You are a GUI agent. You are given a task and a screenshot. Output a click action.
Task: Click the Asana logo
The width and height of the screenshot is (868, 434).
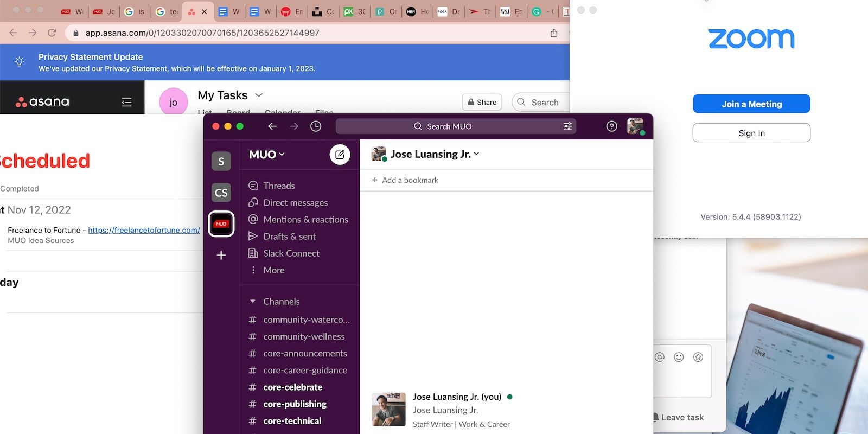pos(43,102)
